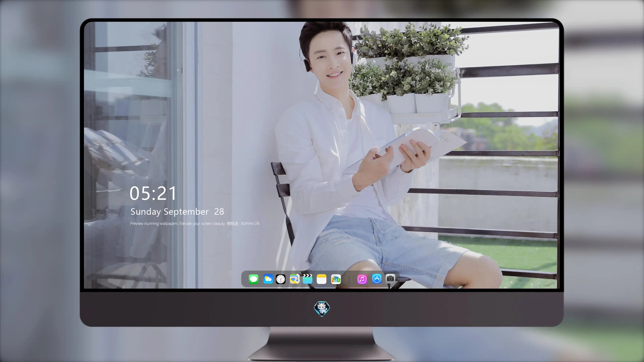Viewport: 644px width, 362px height.
Task: Click the dragon mascot logo on monitor chin
Action: [x=322, y=309]
